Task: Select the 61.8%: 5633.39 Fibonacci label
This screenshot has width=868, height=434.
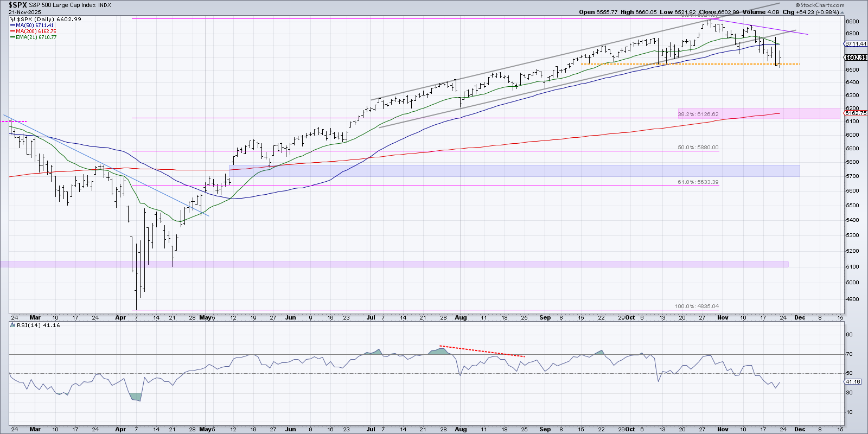Action: click(x=698, y=182)
